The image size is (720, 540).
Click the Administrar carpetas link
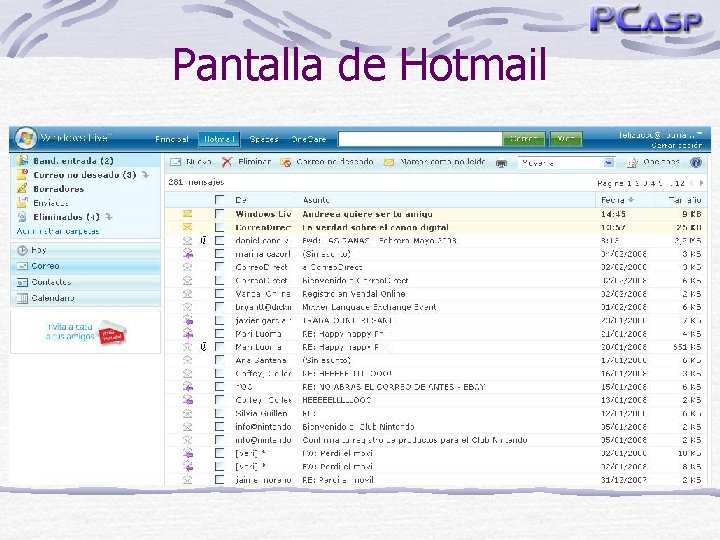[x=58, y=231]
